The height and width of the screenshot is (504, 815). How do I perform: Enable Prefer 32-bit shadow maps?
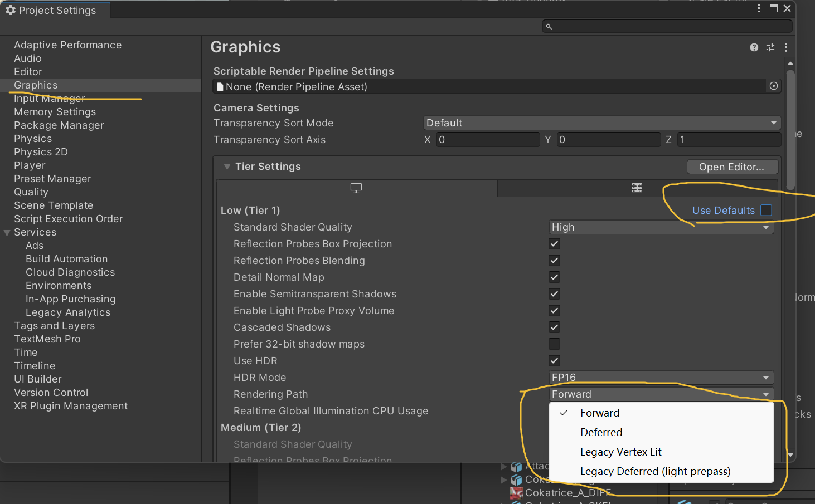(554, 344)
